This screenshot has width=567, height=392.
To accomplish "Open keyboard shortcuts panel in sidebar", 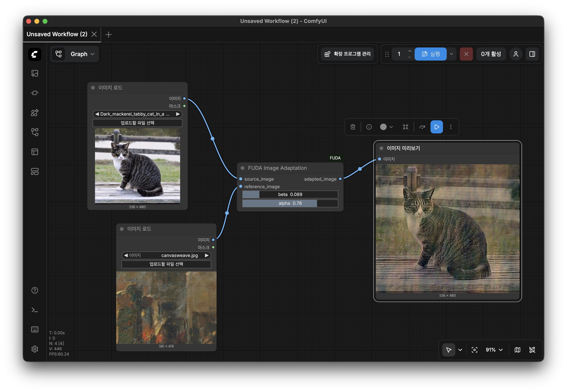I will pos(35,329).
